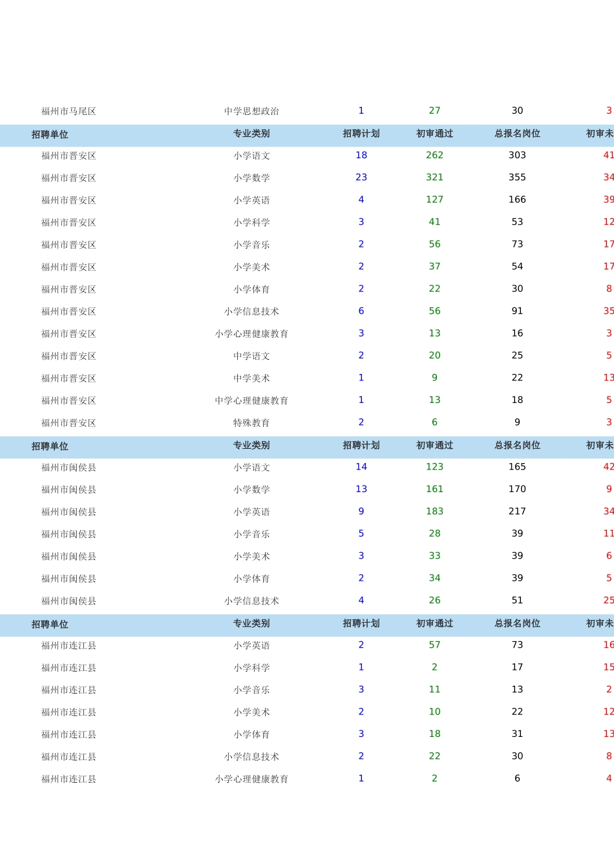This screenshot has height=868, width=614.
Task: Select 小学信息技术 subject in 连江县 section
Action: (251, 757)
